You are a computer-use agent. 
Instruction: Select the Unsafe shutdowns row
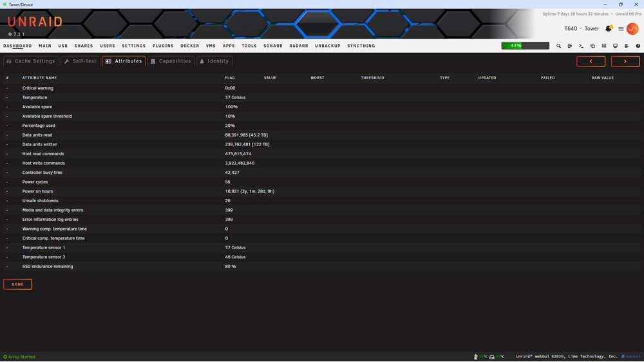pos(322,200)
